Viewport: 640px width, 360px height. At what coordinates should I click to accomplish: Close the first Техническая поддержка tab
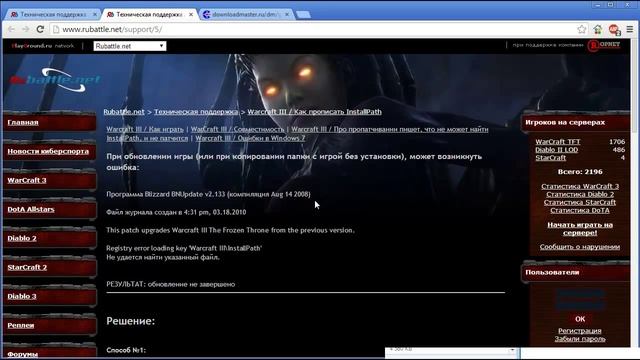95,14
